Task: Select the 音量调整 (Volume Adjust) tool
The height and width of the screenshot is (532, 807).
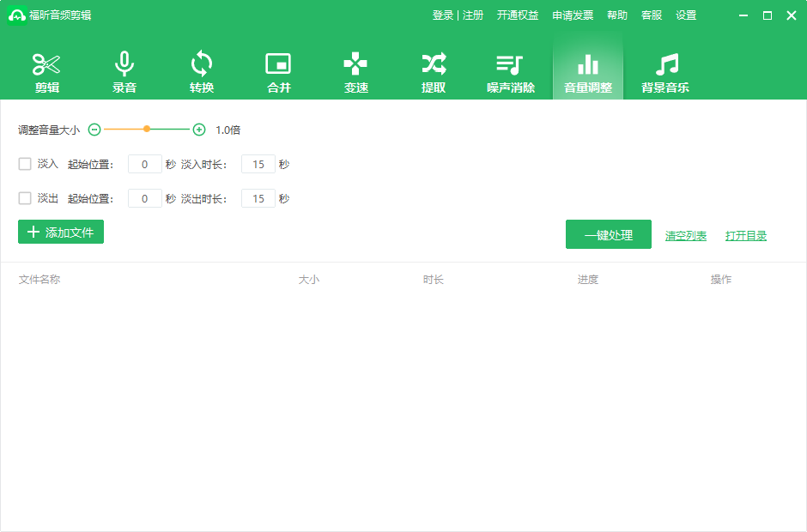Action: click(587, 70)
